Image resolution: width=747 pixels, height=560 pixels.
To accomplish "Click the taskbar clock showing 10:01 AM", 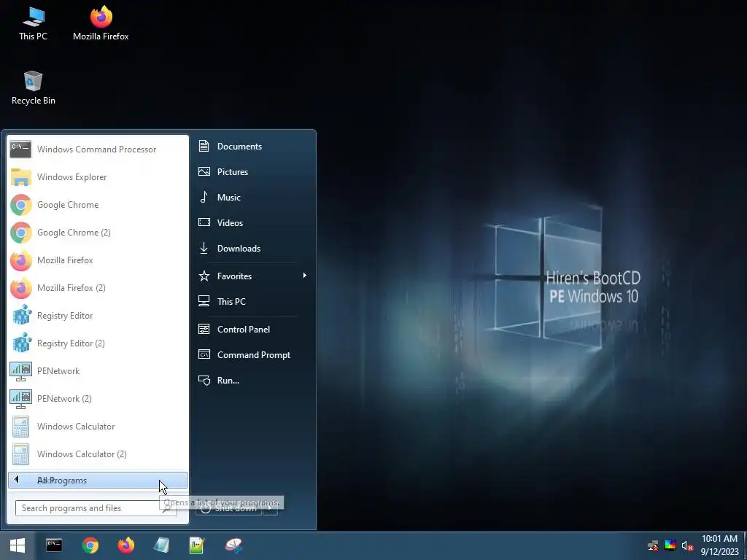I will [719, 545].
